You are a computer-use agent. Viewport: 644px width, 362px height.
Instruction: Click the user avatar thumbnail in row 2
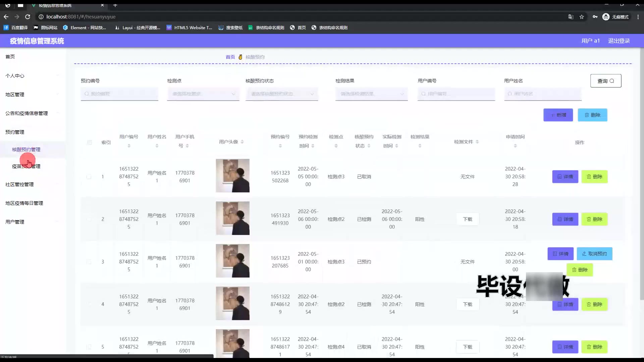[x=232, y=218]
